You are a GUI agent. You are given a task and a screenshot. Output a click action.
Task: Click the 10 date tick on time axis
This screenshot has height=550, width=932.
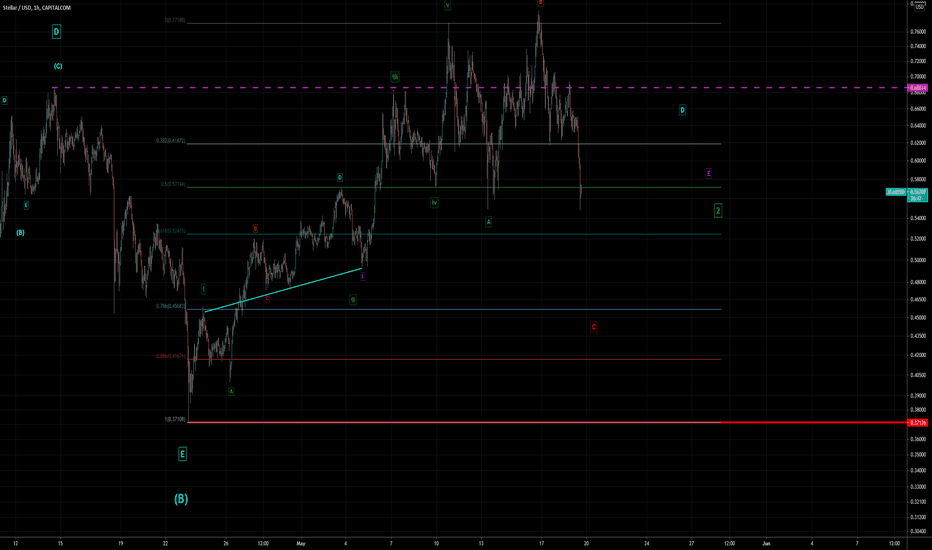(436, 543)
